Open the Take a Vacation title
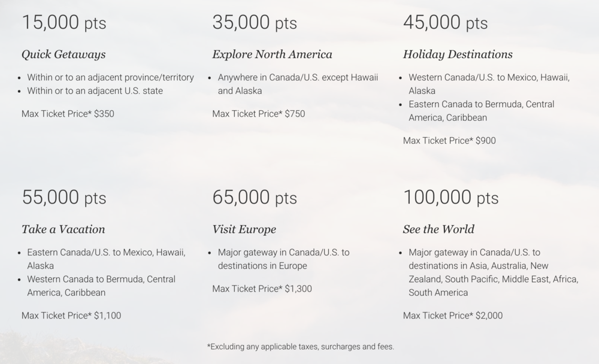 pos(63,229)
